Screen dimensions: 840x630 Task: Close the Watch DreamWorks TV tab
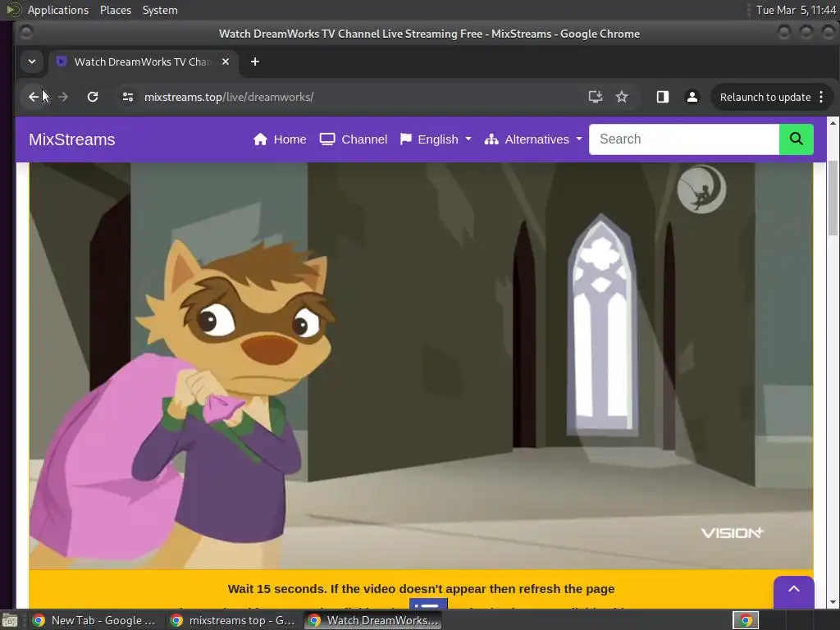226,62
